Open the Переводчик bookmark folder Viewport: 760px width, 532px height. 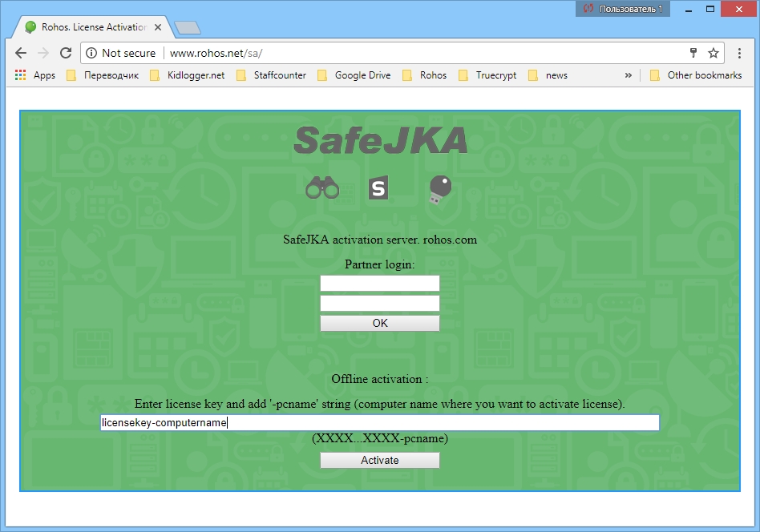click(103, 75)
